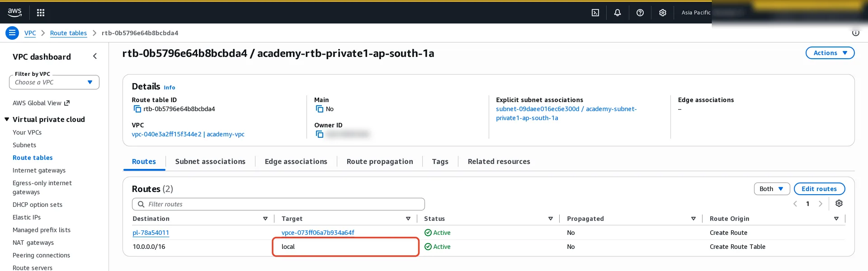This screenshot has width=868, height=271.
Task: Open the AWS services grid menu
Action: pyautogui.click(x=41, y=13)
